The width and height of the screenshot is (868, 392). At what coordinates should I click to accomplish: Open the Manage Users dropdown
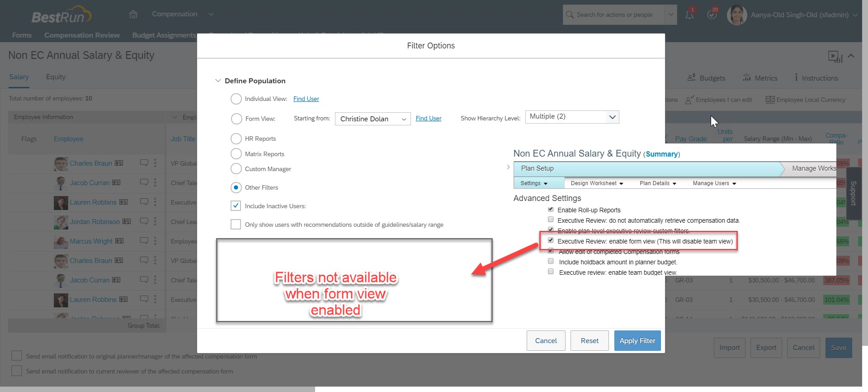[714, 183]
